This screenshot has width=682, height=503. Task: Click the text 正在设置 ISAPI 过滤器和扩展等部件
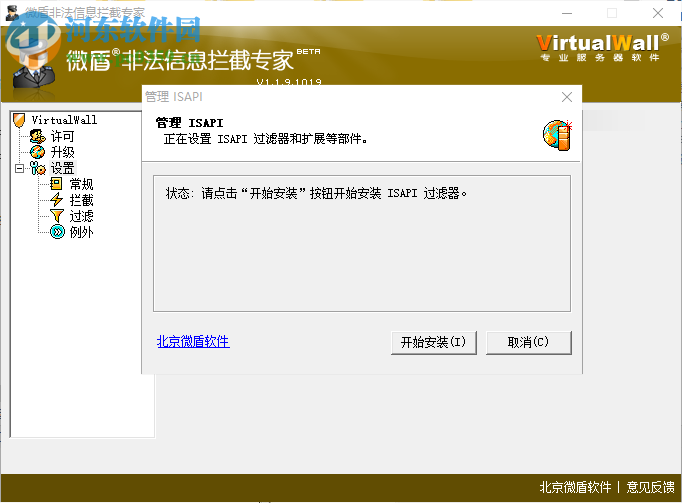(x=265, y=139)
